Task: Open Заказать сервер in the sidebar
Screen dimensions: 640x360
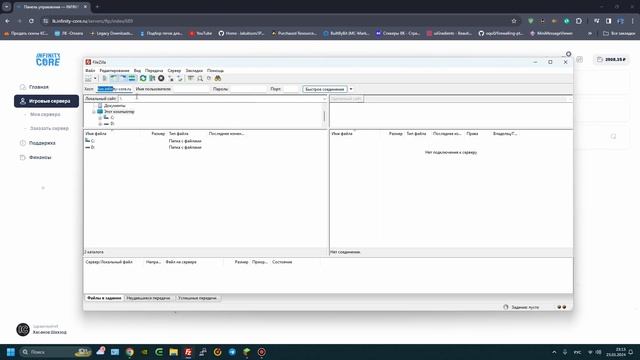Action: coord(49,129)
